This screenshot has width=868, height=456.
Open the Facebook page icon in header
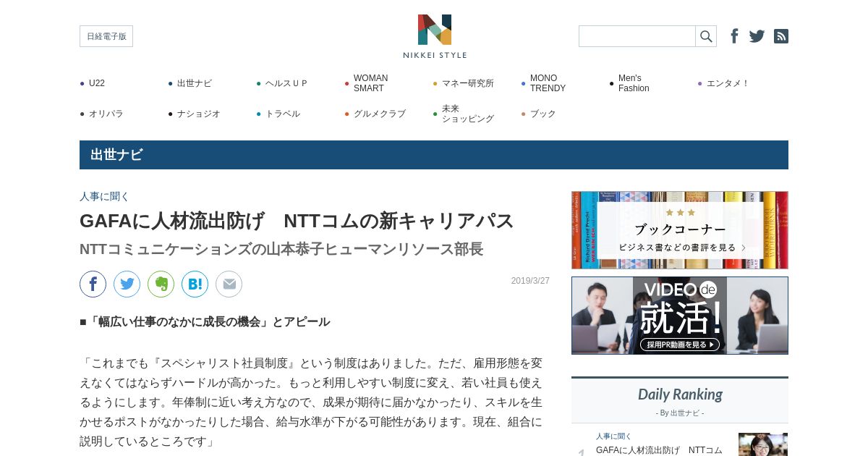click(x=734, y=36)
